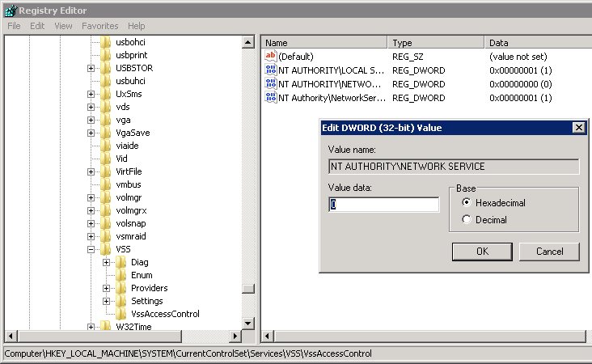Click the volmgr folder icon
592x364 pixels.
click(x=105, y=197)
